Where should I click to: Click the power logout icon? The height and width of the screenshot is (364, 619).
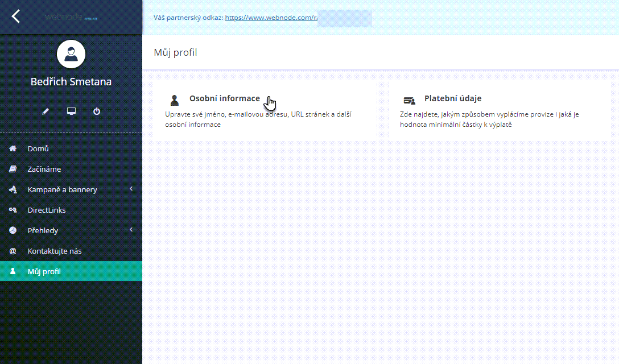click(97, 111)
